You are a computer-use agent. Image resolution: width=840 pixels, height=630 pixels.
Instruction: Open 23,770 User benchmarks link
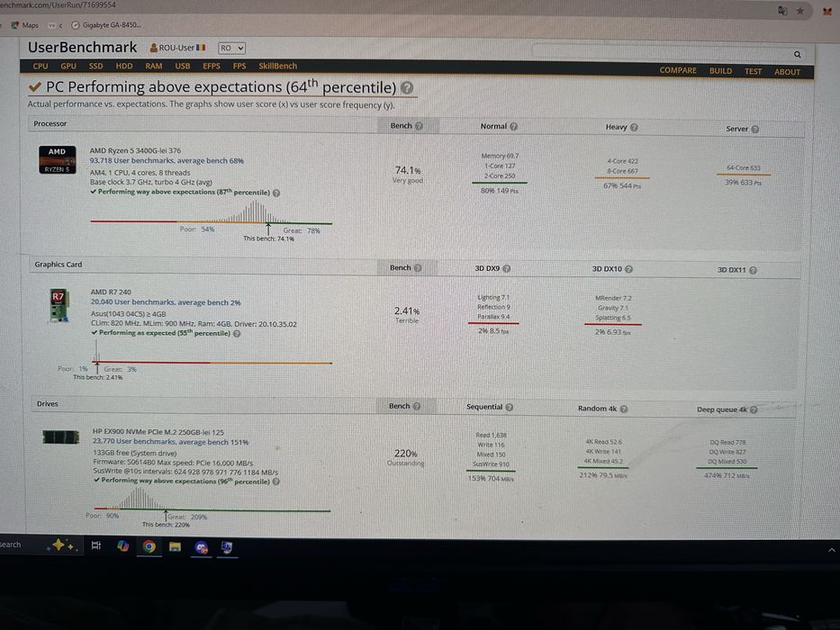[170, 442]
